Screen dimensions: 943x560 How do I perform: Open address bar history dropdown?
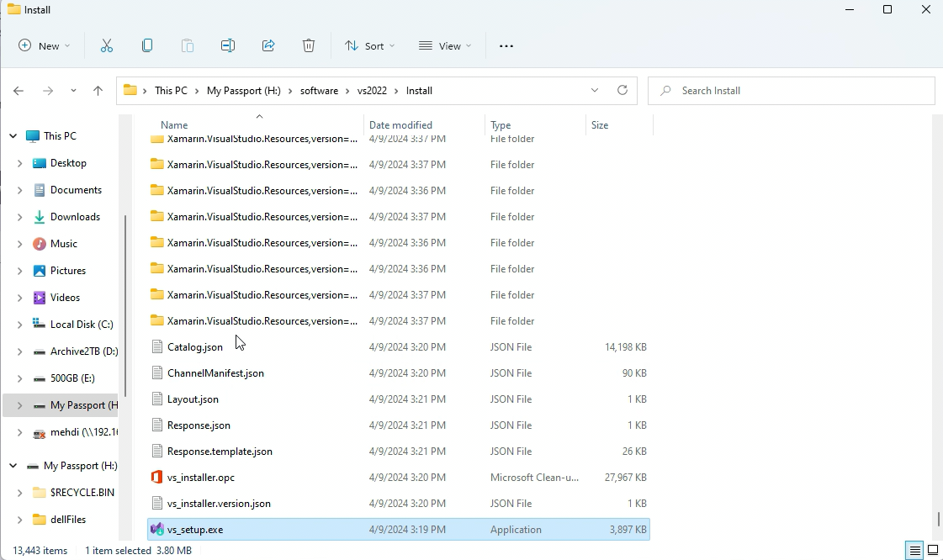(x=594, y=90)
